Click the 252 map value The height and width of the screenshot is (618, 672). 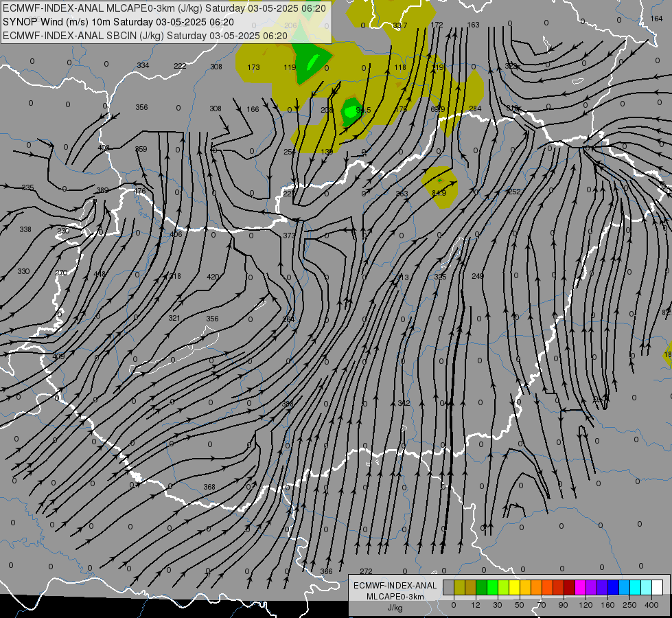click(x=514, y=192)
